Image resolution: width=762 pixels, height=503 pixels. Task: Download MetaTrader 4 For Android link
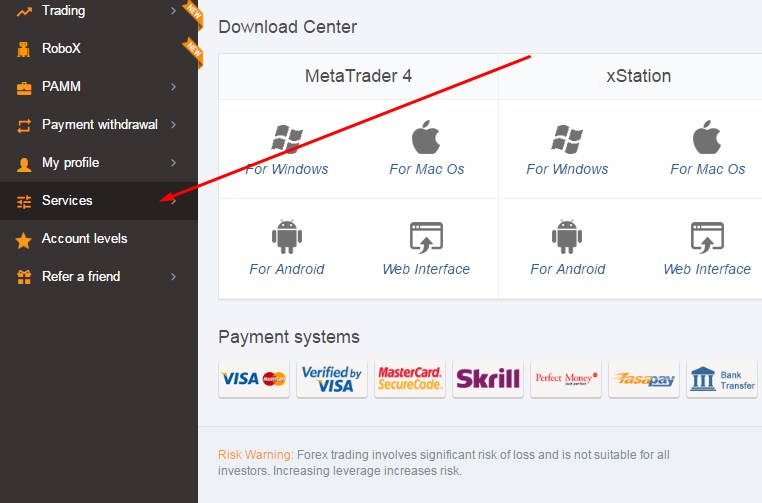pos(287,269)
